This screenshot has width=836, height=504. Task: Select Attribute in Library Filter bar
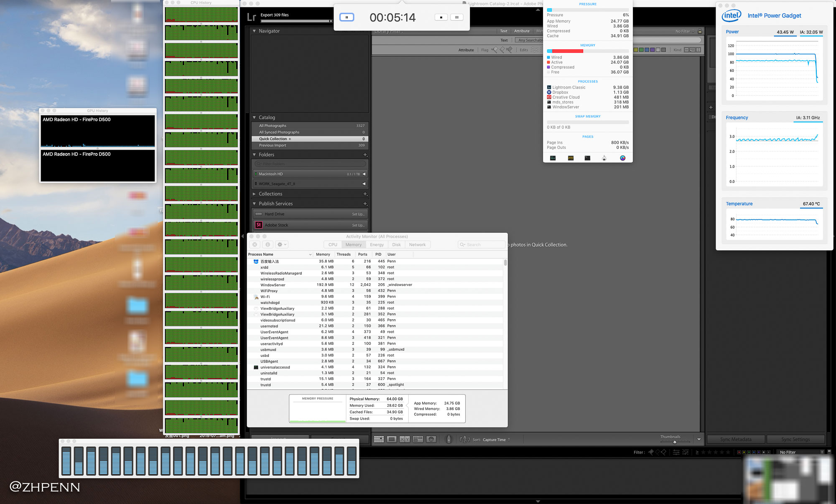[x=522, y=31]
